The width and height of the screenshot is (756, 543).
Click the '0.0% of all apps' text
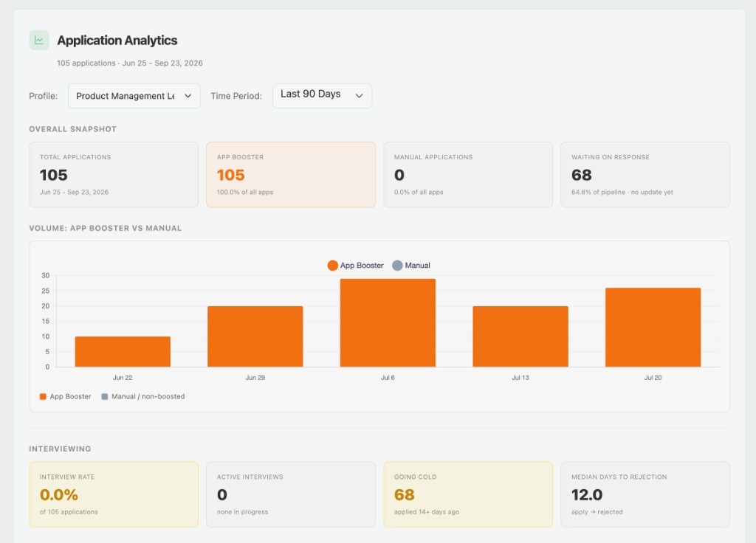419,193
